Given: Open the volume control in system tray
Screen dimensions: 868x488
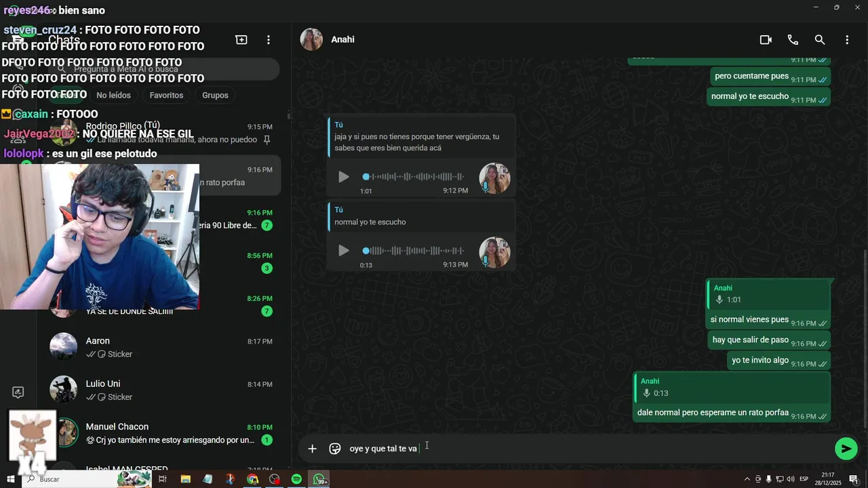Looking at the screenshot, I should 791,479.
